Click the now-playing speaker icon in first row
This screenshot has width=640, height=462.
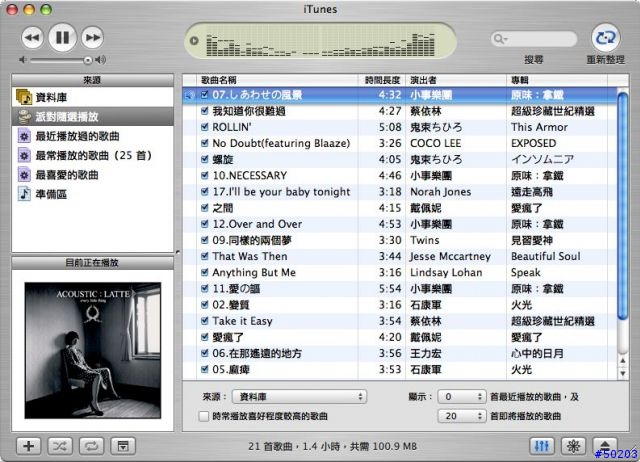tap(190, 95)
